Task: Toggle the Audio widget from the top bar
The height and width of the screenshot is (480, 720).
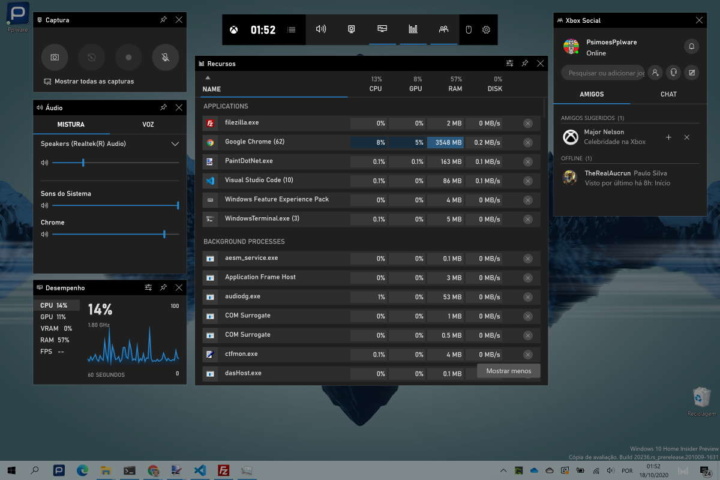Action: click(x=321, y=30)
